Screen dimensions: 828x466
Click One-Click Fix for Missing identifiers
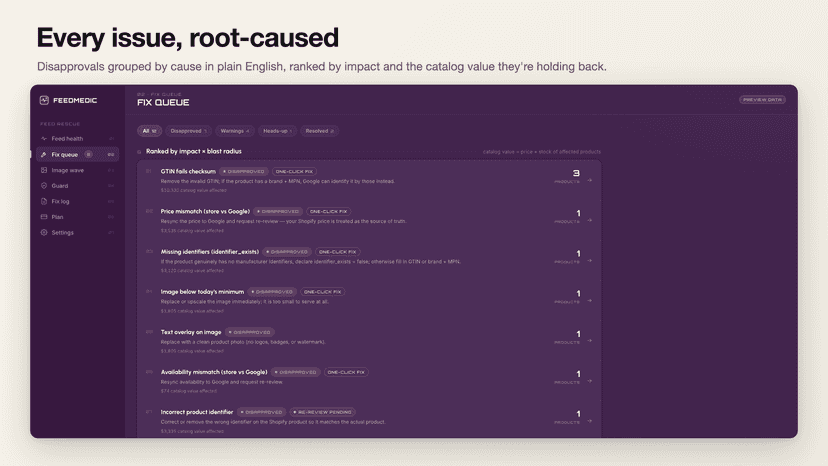337,252
